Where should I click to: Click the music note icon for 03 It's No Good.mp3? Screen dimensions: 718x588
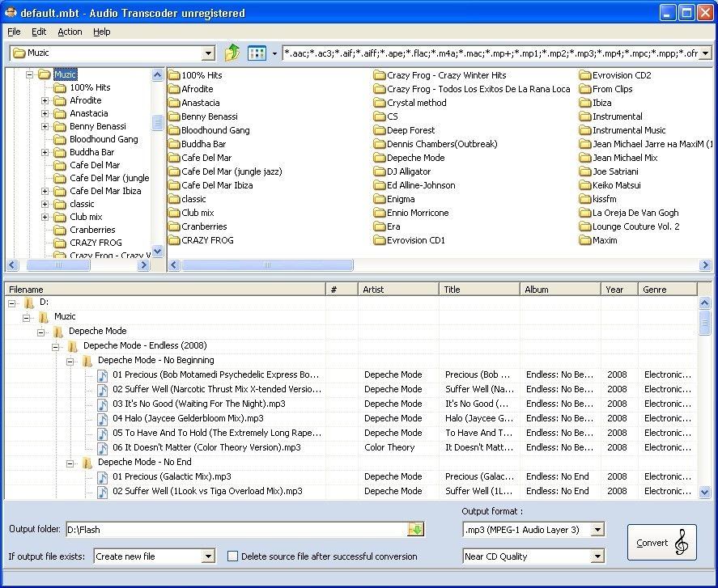(103, 404)
